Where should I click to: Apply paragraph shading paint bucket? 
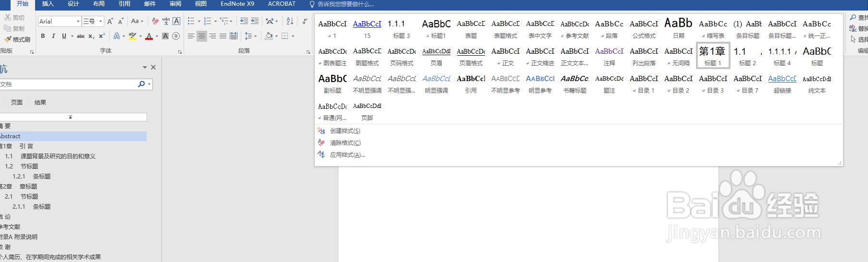coord(269,36)
